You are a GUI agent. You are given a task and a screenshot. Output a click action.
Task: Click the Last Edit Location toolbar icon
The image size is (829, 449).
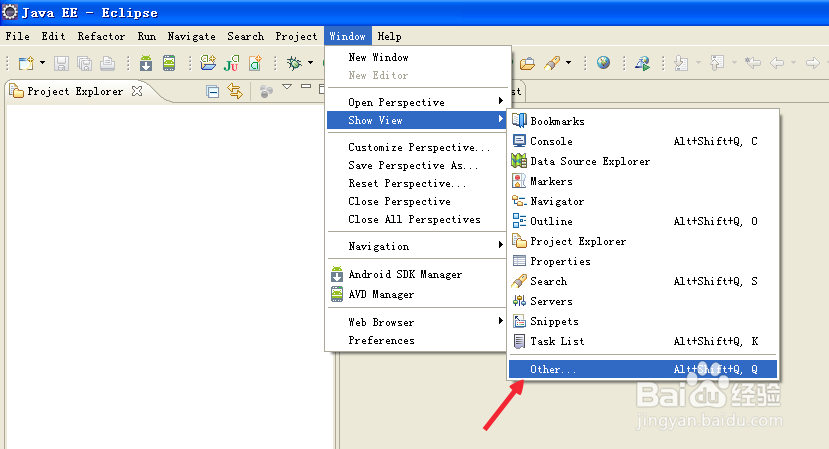pos(753,63)
